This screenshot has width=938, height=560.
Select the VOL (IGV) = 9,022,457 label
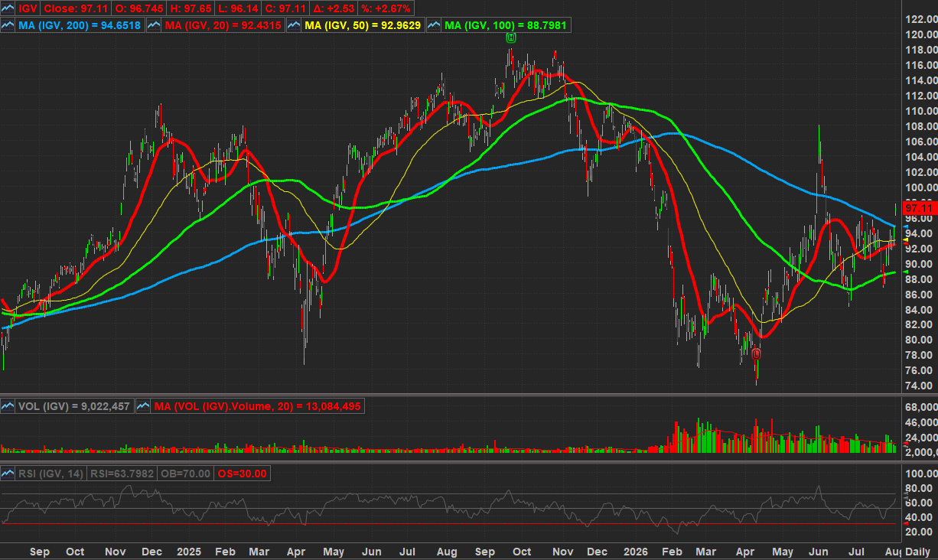pos(75,406)
